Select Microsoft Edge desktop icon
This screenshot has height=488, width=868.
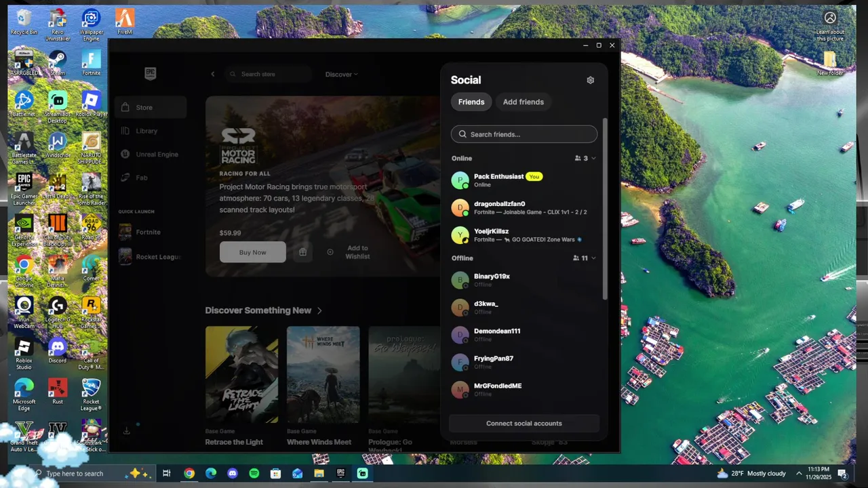pyautogui.click(x=24, y=394)
